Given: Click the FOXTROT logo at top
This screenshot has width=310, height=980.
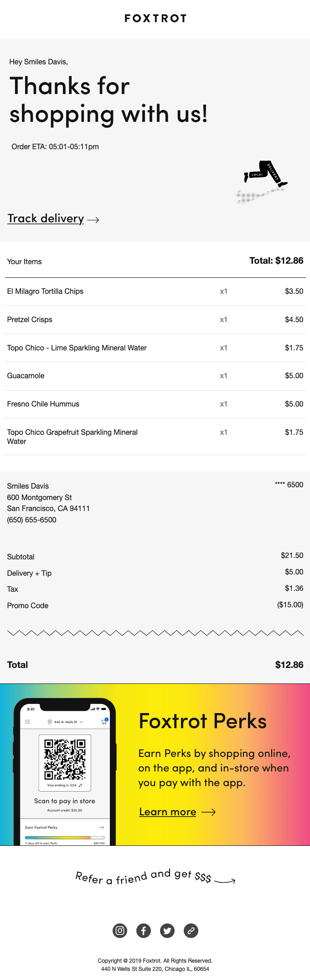Looking at the screenshot, I should tap(155, 18).
